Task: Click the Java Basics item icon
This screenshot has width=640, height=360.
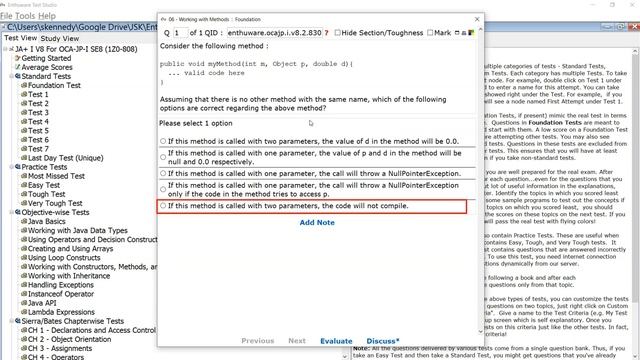Action: pos(24,221)
